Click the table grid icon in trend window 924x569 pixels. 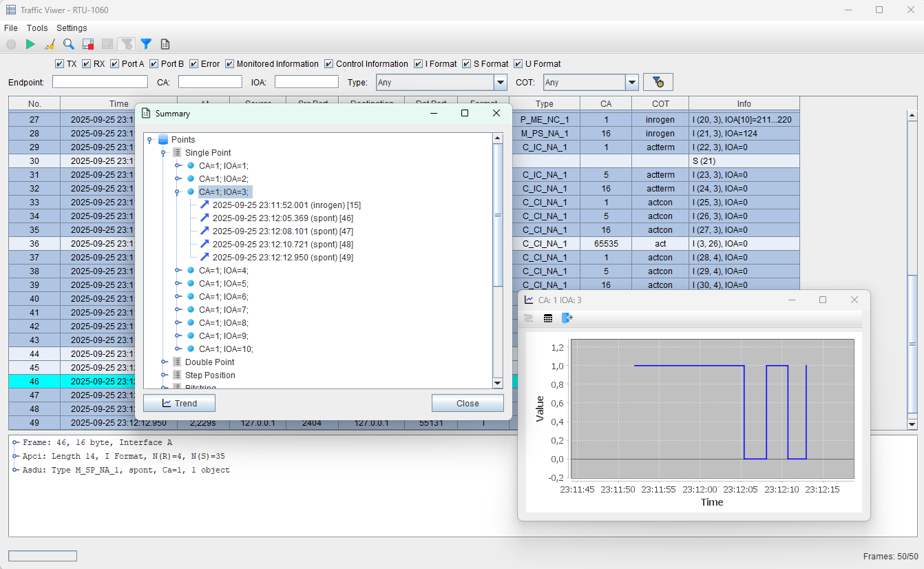tap(548, 318)
